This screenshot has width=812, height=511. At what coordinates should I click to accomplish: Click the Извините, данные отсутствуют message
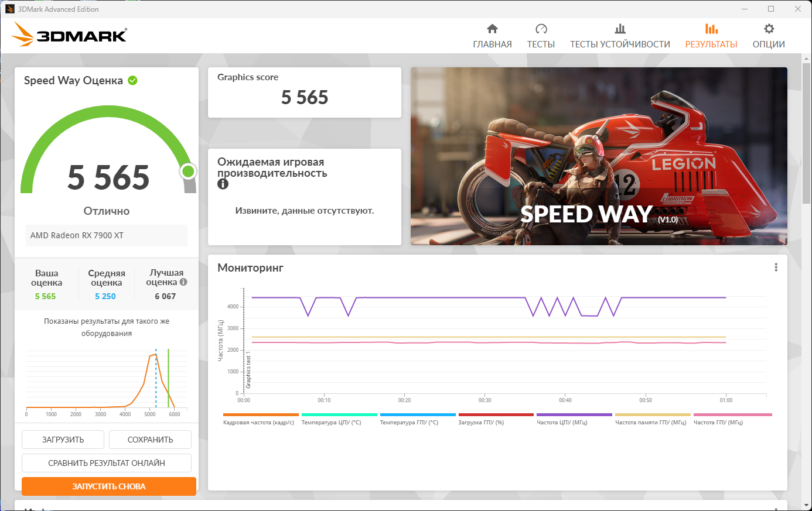305,211
